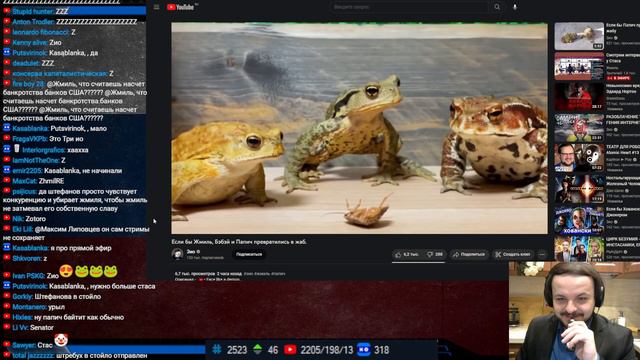Click the clown emoji in Sawyer's message

click(x=61, y=340)
